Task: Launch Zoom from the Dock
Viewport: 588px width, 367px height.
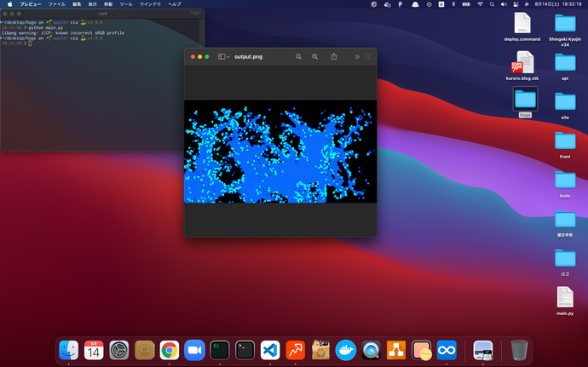Action: [194, 350]
